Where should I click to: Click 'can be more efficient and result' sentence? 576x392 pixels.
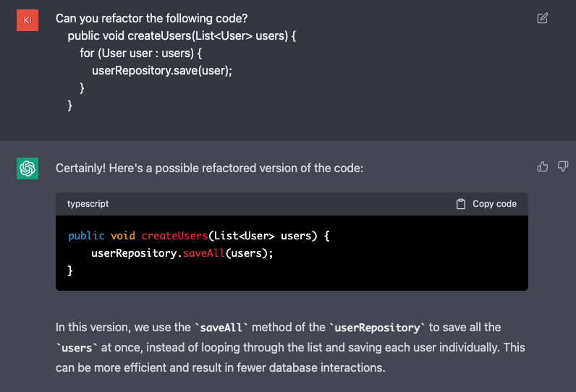221,368
